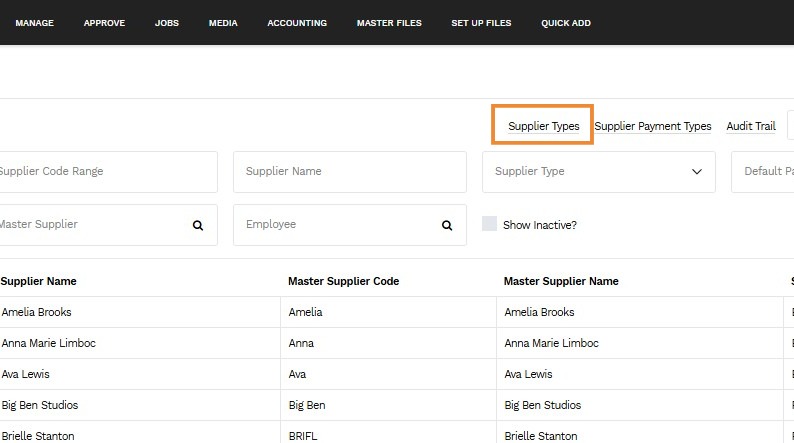Focus the Supplier Name filter field
This screenshot has width=794, height=443.
pyautogui.click(x=350, y=172)
